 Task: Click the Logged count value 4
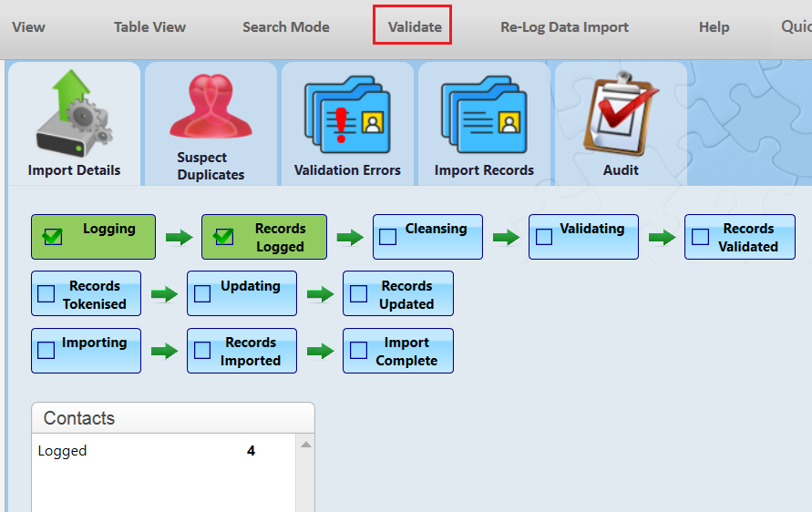[252, 451]
